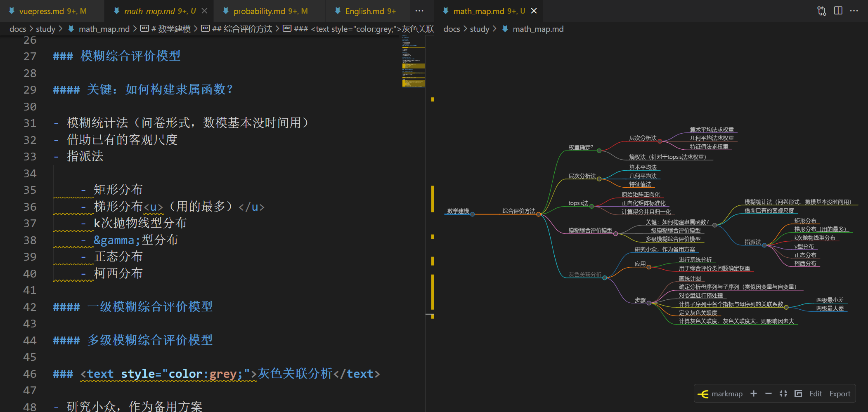868x412 pixels.
Task: Click the file icon on the left math_map.md tab
Action: tap(117, 11)
